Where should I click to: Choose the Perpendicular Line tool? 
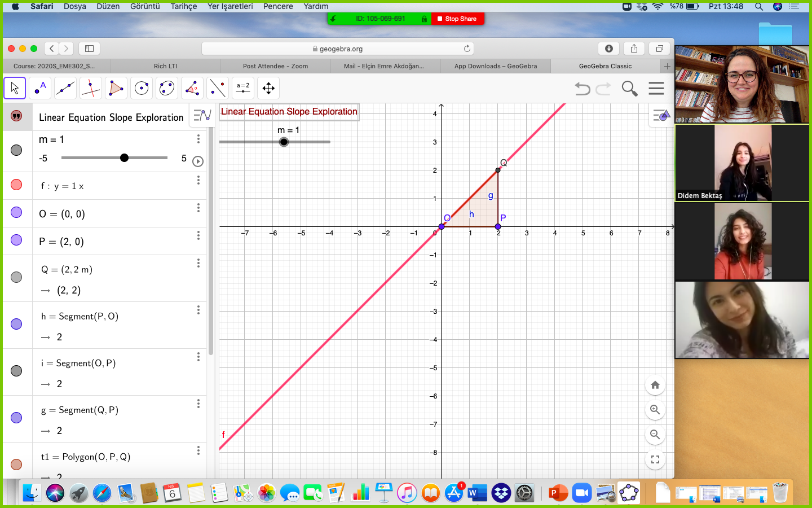(x=91, y=88)
